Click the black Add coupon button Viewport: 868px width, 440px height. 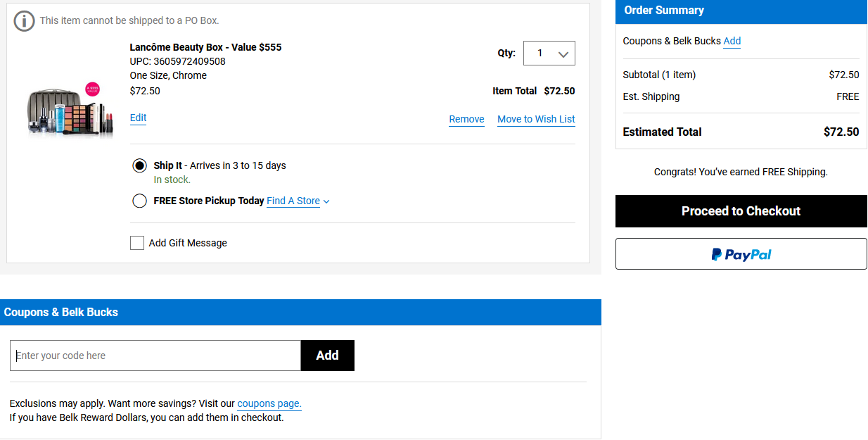tap(328, 356)
